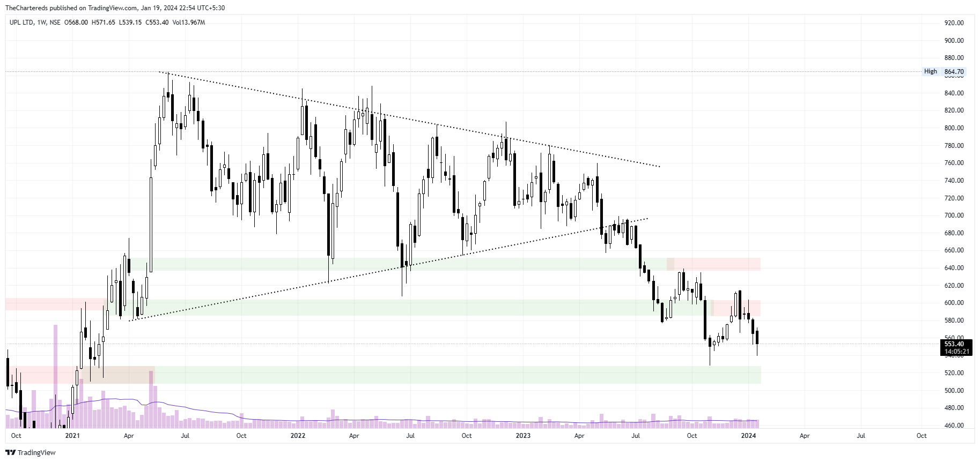Click the current price label 553.40
Image resolution: width=980 pixels, height=462 pixels.
954,344
